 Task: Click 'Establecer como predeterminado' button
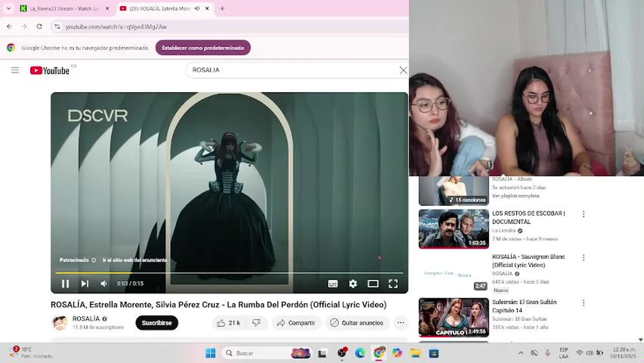[x=203, y=48]
